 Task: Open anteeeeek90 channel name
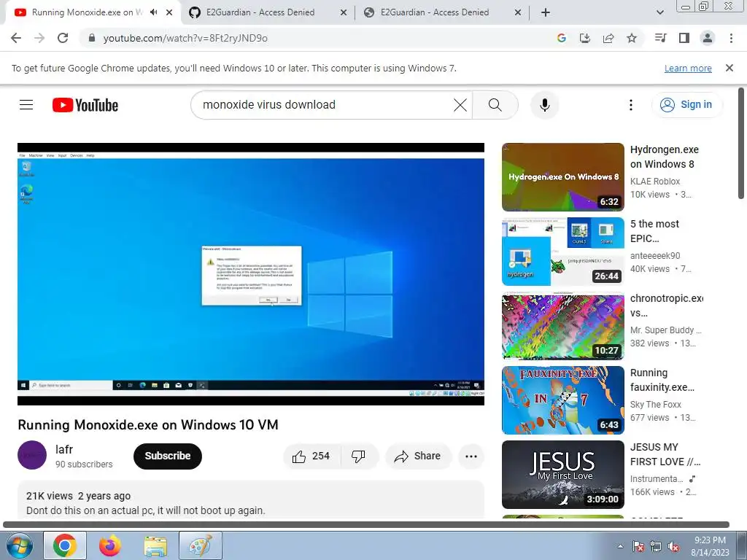(655, 256)
